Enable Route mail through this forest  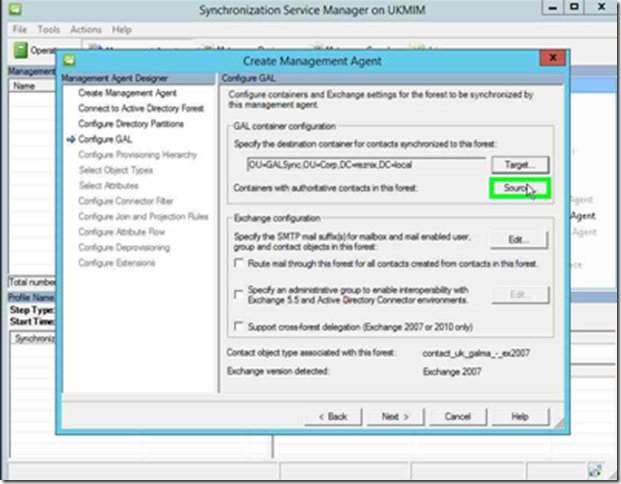238,263
